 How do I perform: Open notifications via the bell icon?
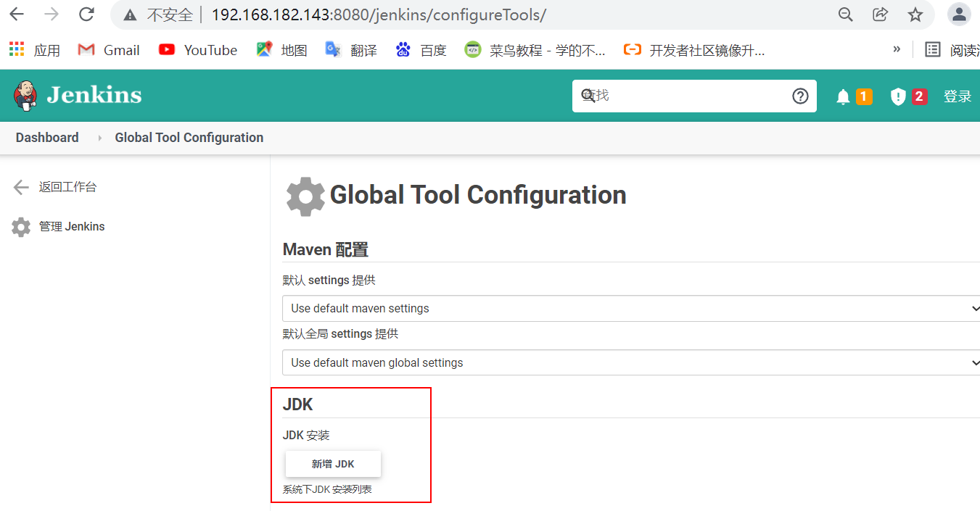(x=842, y=96)
